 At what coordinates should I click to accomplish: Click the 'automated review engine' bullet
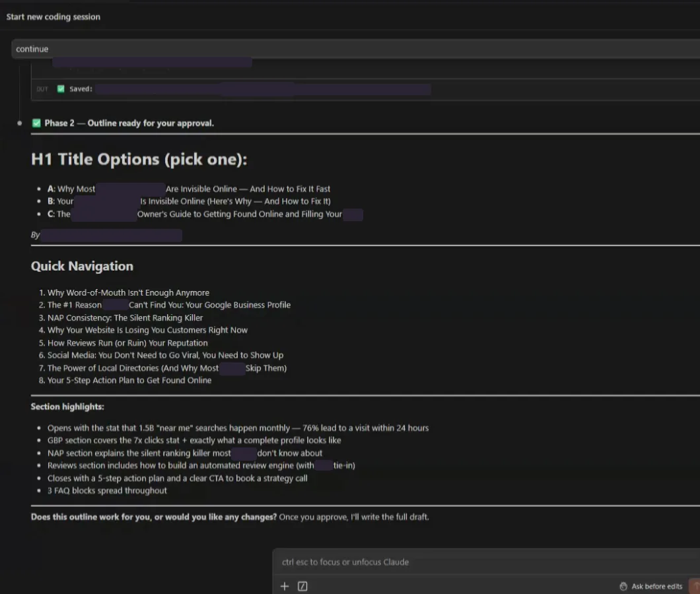tap(201, 465)
